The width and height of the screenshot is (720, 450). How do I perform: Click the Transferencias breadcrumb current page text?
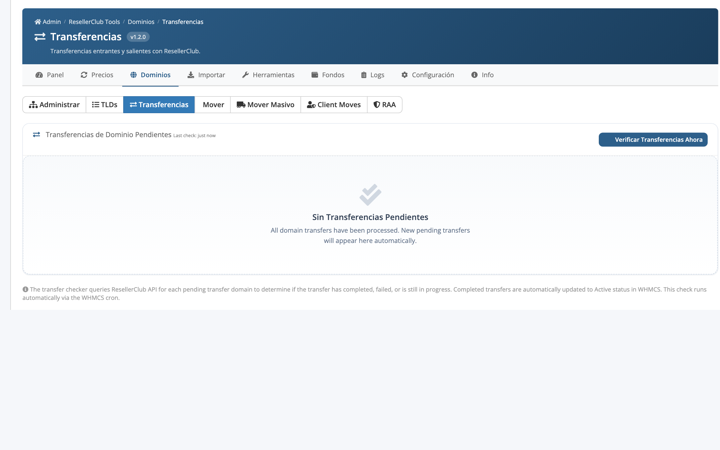tap(183, 22)
